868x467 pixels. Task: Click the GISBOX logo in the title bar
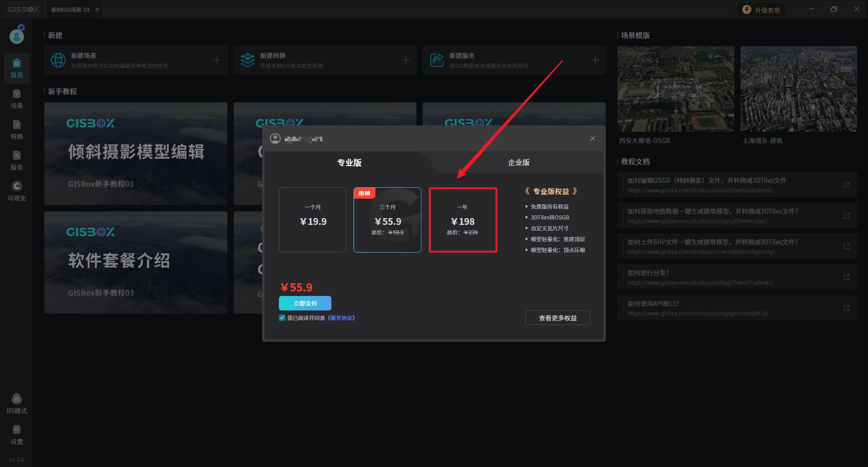click(24, 10)
